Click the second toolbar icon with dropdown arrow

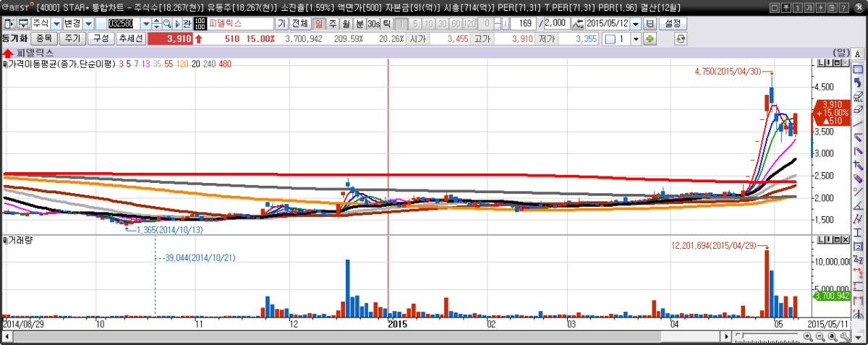[x=23, y=24]
